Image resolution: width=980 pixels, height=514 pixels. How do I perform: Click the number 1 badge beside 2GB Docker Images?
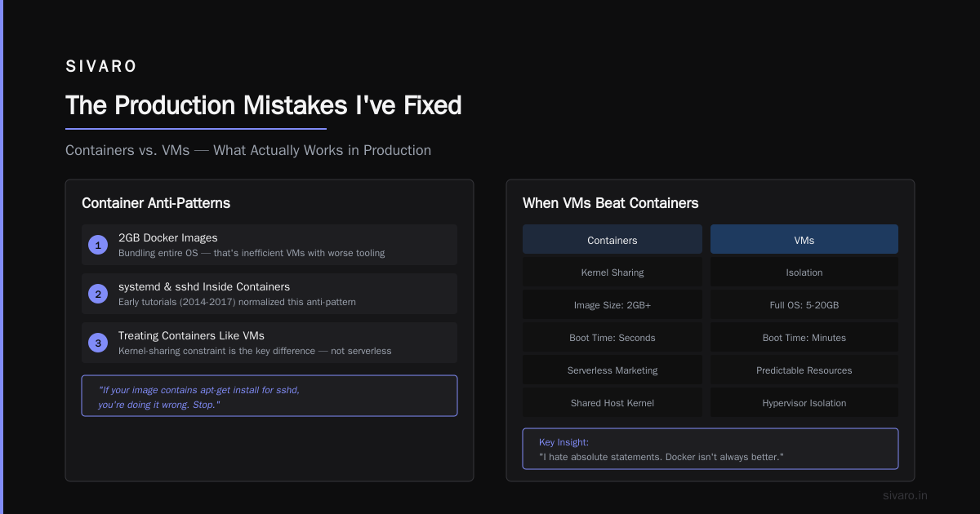pos(98,245)
